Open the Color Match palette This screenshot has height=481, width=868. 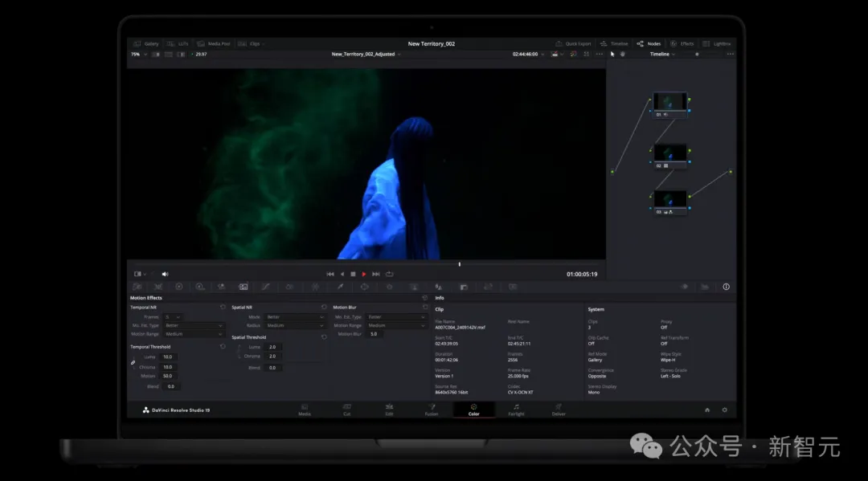(158, 287)
